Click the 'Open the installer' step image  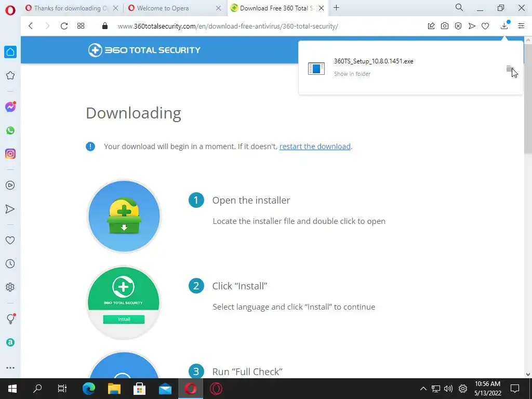(x=124, y=216)
